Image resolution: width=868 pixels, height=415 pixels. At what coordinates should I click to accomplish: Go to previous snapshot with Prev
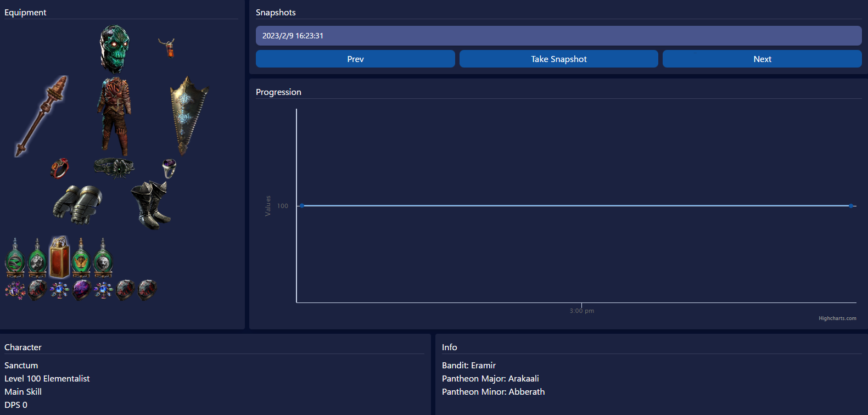click(355, 59)
